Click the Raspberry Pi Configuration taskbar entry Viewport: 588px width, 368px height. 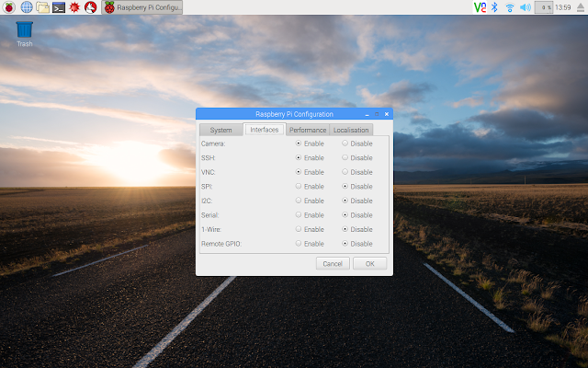[x=142, y=7]
